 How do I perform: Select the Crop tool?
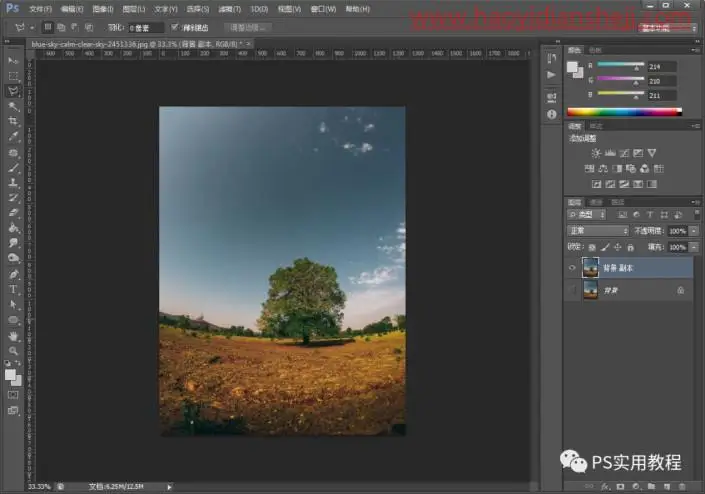[x=13, y=121]
